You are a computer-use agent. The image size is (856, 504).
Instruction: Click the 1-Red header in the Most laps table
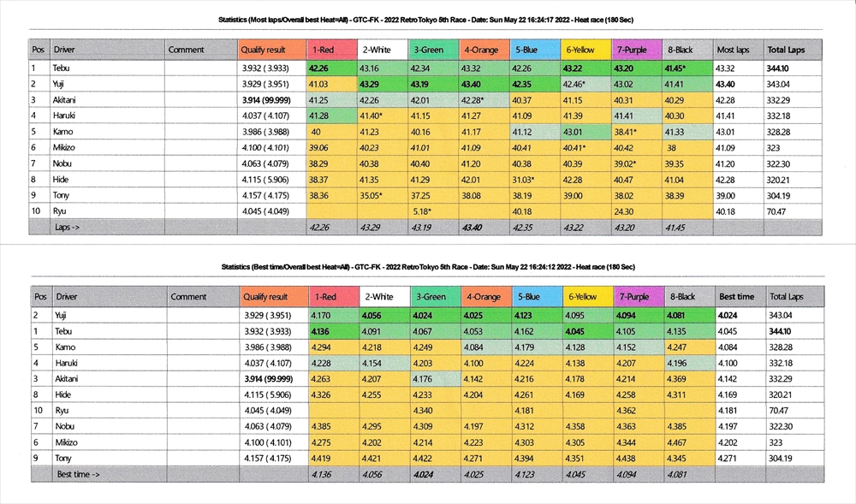[333, 50]
